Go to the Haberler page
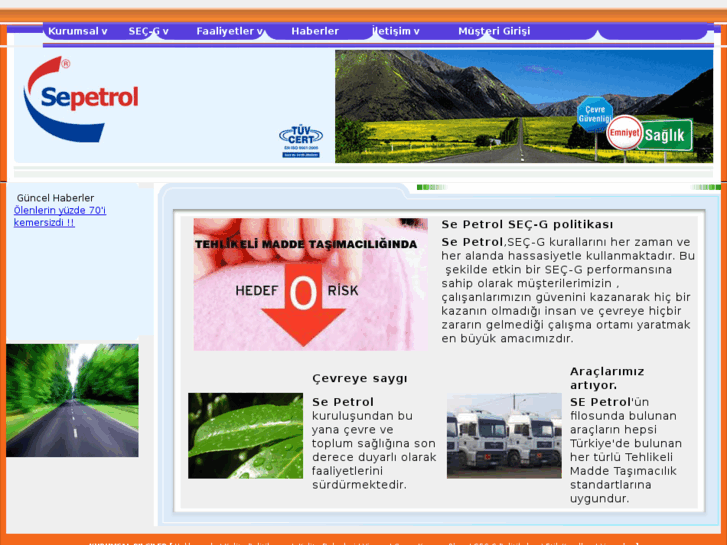Screen dimensions: 727x545 click(315, 31)
